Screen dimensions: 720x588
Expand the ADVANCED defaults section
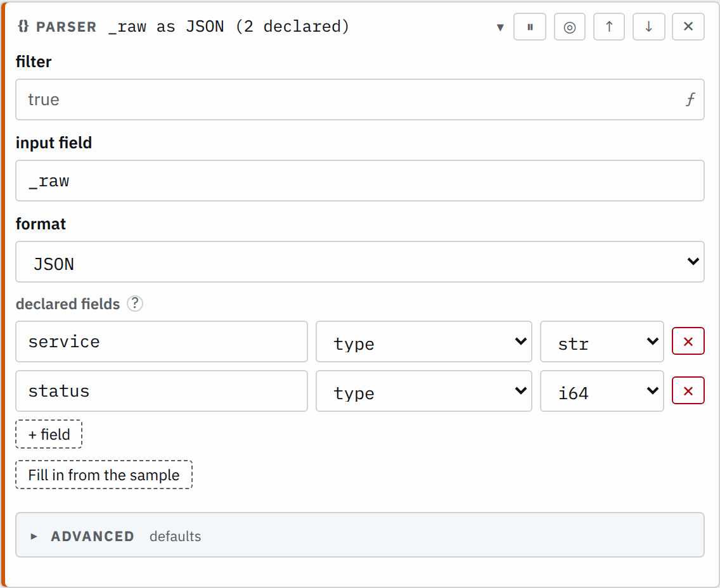tap(359, 535)
